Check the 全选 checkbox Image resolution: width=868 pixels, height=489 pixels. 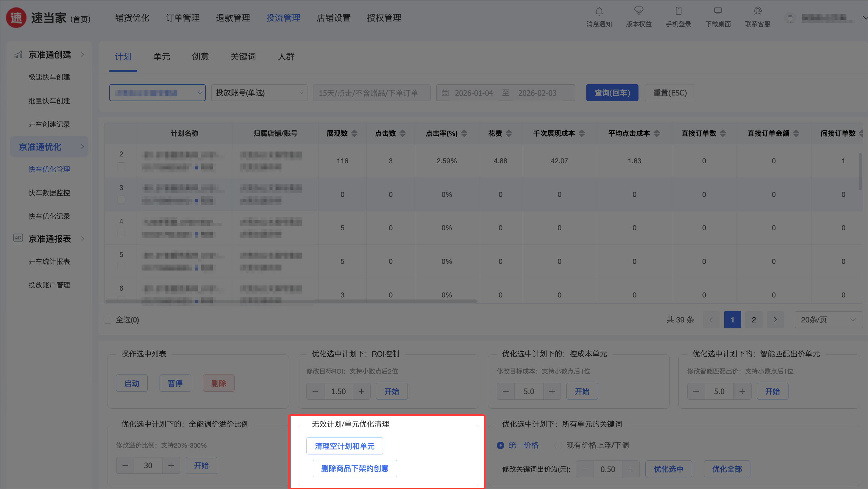pos(108,319)
